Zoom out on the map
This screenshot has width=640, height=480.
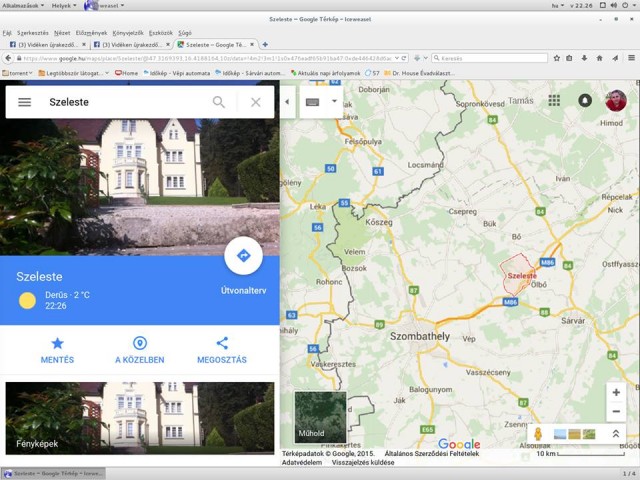tap(616, 411)
